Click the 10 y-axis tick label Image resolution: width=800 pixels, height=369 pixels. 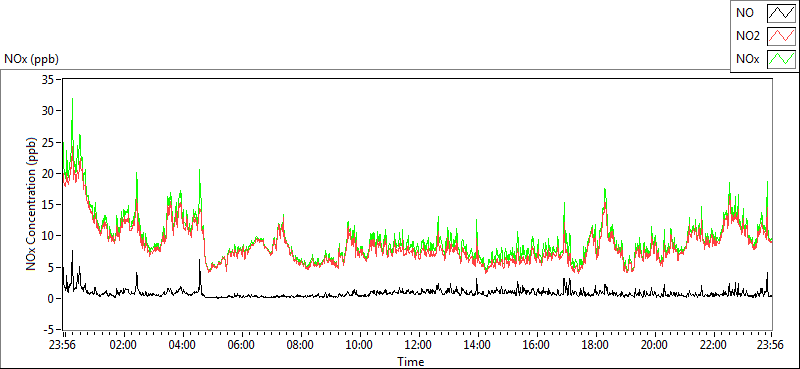pos(49,235)
